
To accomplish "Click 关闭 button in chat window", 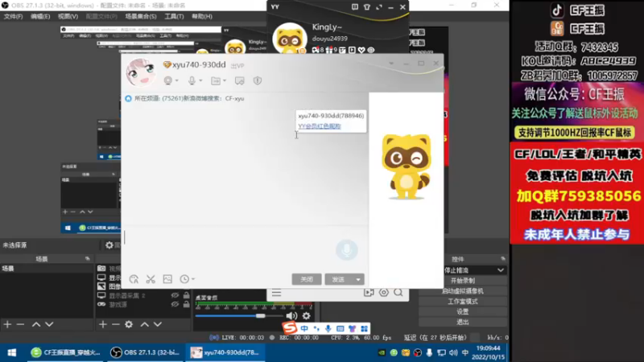I will point(307,279).
